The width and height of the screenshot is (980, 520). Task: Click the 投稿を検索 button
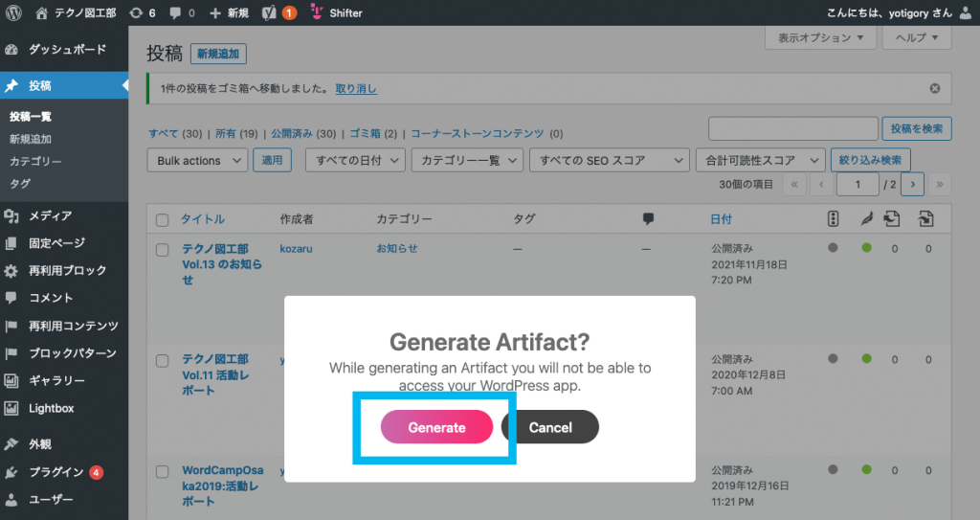(917, 128)
